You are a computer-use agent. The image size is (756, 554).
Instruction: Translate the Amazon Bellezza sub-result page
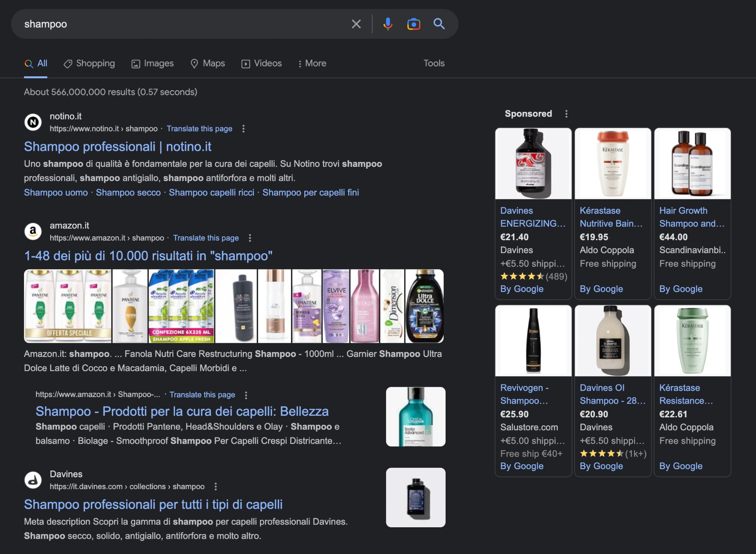(x=202, y=395)
